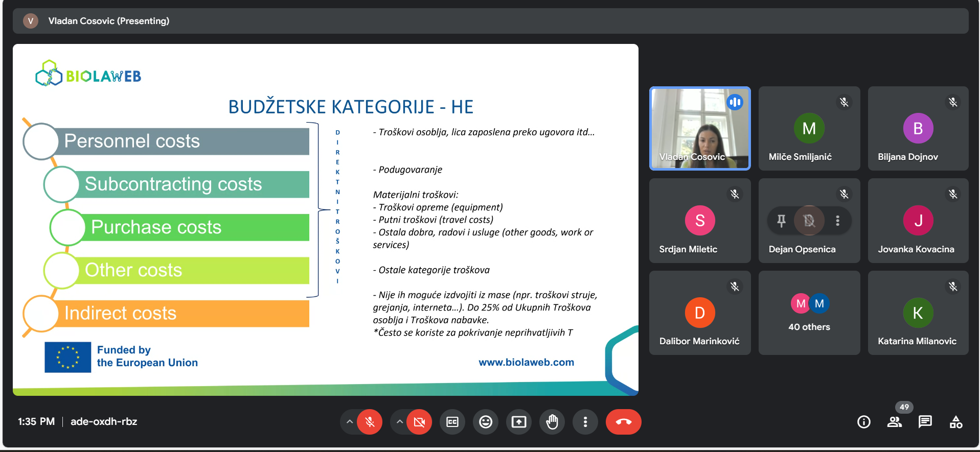Image resolution: width=980 pixels, height=452 pixels.
Task: Leave the call with red hangup button
Action: [623, 422]
